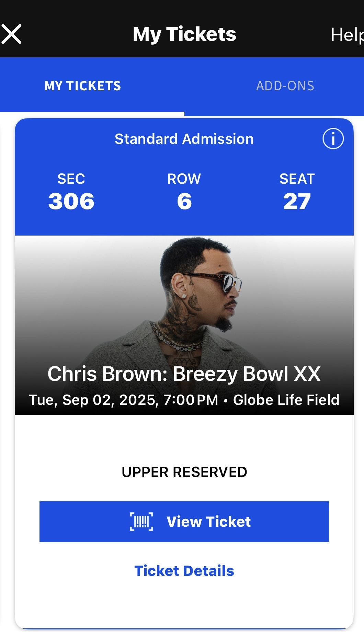Tap the Standard Admission header text

click(x=184, y=139)
